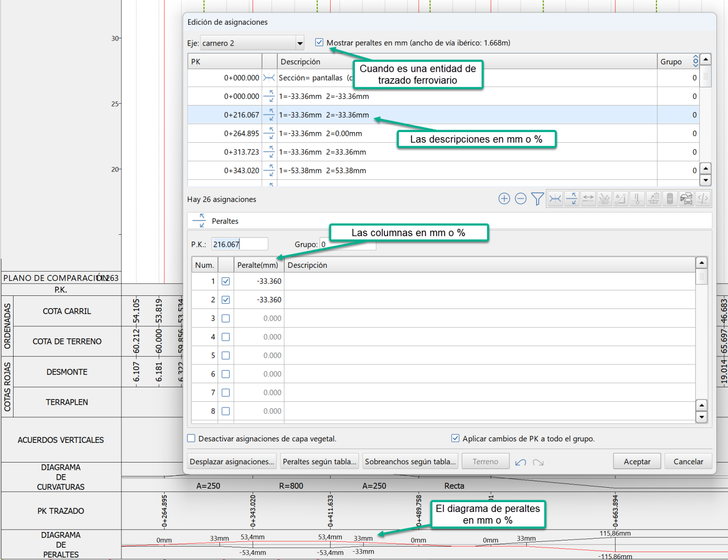The width and height of the screenshot is (728, 560).
Task: Click the Peralte(mm) column header
Action: pyautogui.click(x=259, y=265)
